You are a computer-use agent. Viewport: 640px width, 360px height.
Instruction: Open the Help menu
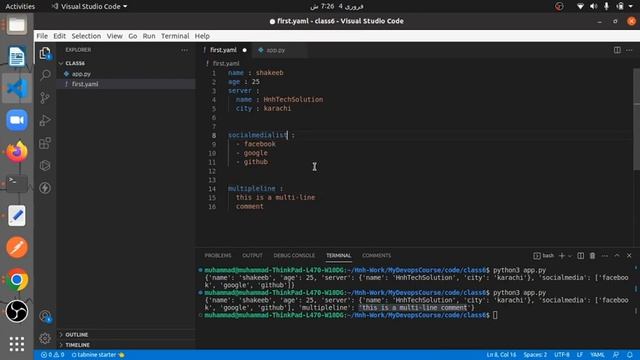202,36
